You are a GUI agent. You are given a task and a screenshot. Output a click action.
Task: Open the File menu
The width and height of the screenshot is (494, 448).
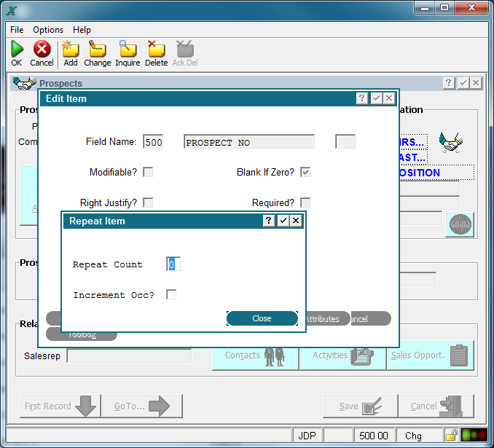coord(17,30)
